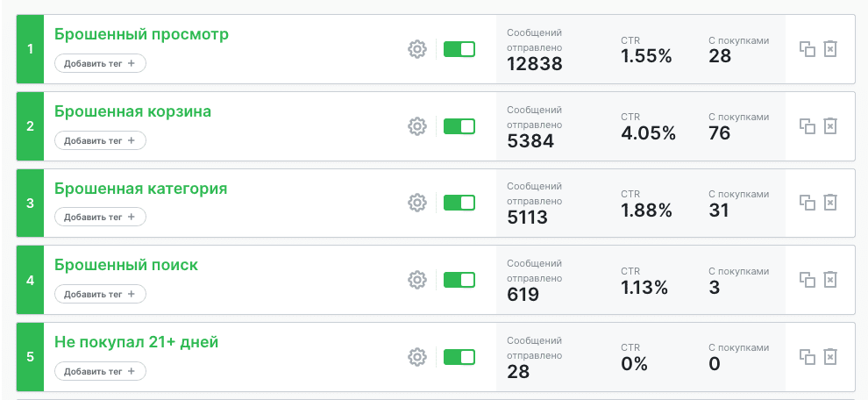Open settings gear for Не покупал 21+ дней
This screenshot has width=868, height=400.
pos(416,357)
